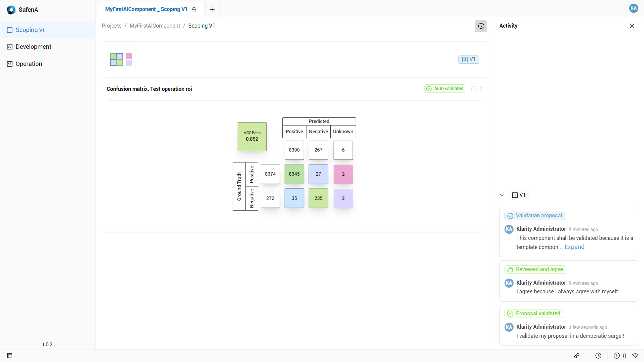Click the network connection status icon
644x362 pixels.
[x=635, y=356]
